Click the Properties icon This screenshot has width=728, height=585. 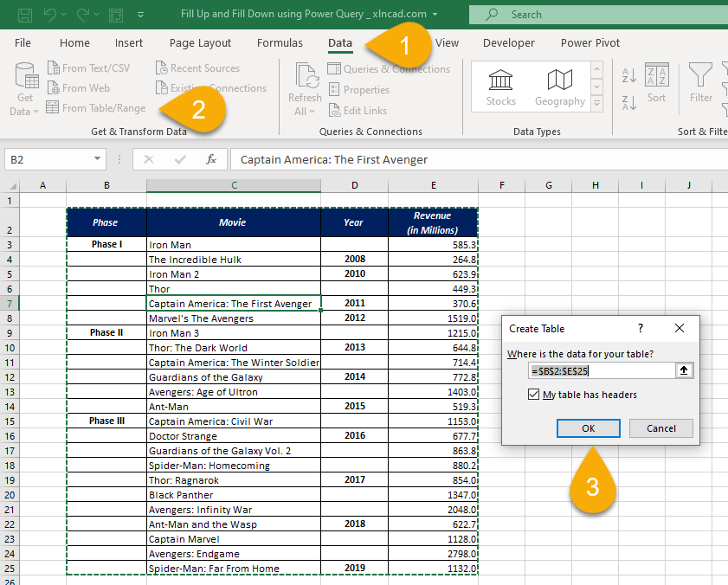tap(334, 89)
